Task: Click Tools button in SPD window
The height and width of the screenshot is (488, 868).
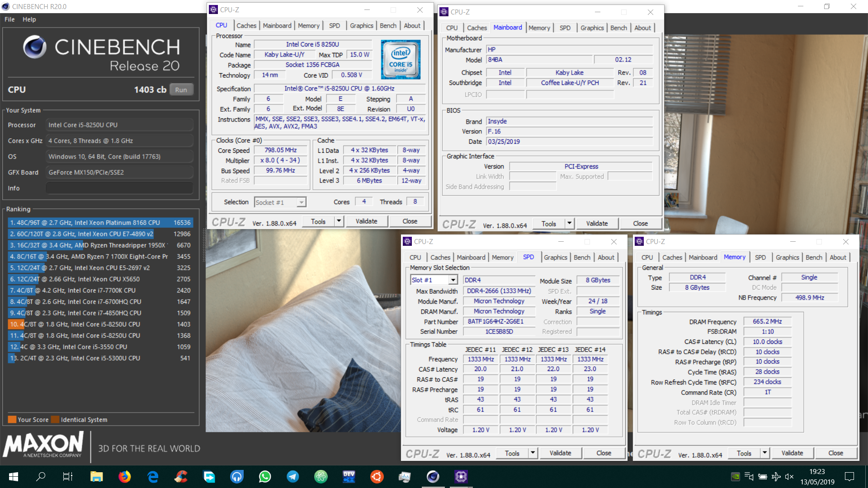Action: [512, 453]
